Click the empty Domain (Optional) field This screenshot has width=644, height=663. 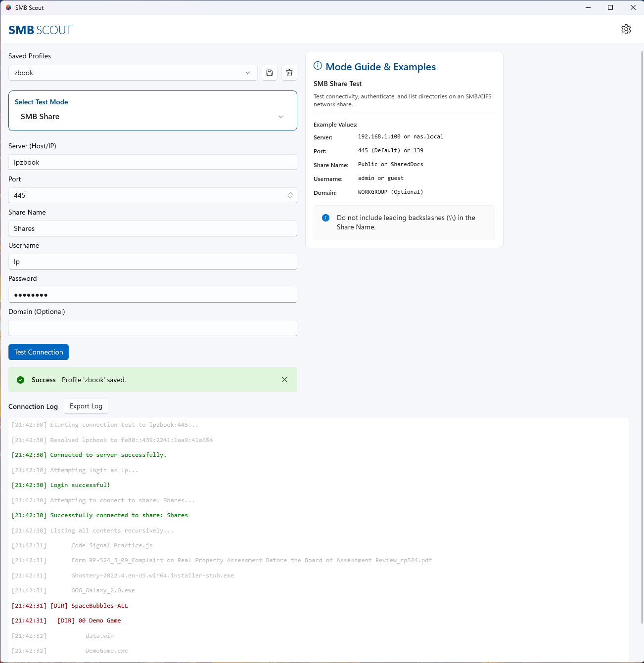coord(153,328)
